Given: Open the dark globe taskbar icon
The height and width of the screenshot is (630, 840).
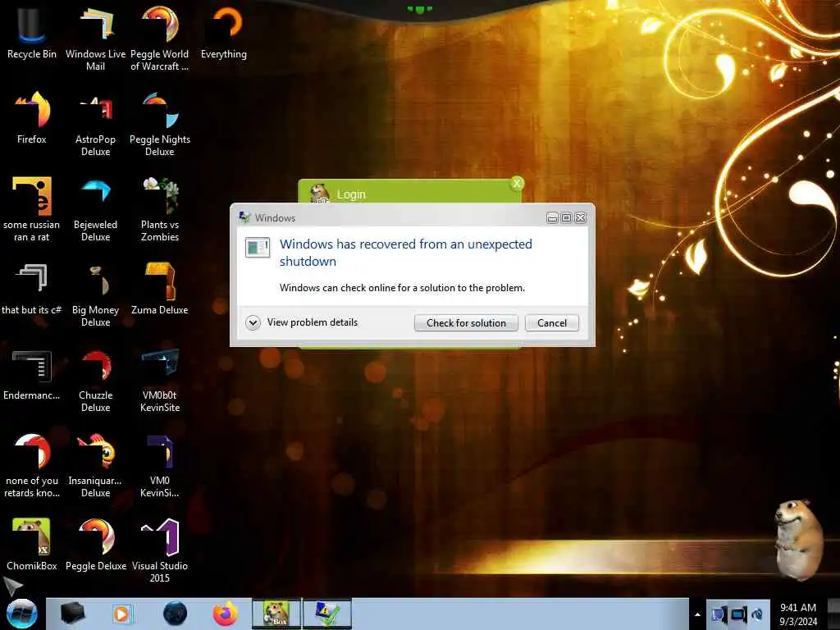Looking at the screenshot, I should tap(175, 614).
